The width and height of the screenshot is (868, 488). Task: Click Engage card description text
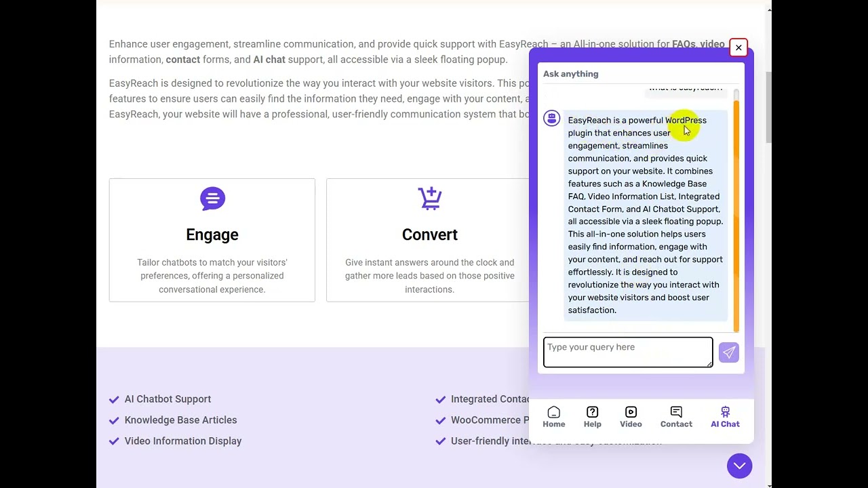point(212,276)
